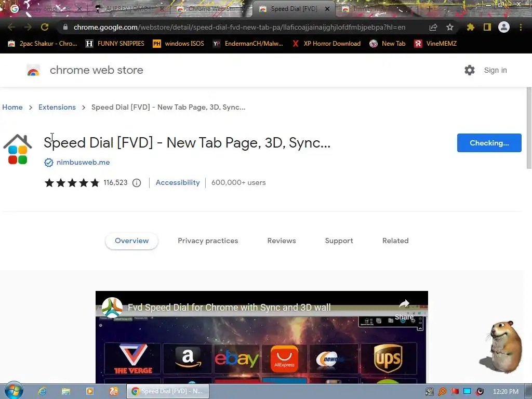Screen dimensions: 532x399
Task: Open Windows Media Player taskbar icon
Action: [x=89, y=391]
